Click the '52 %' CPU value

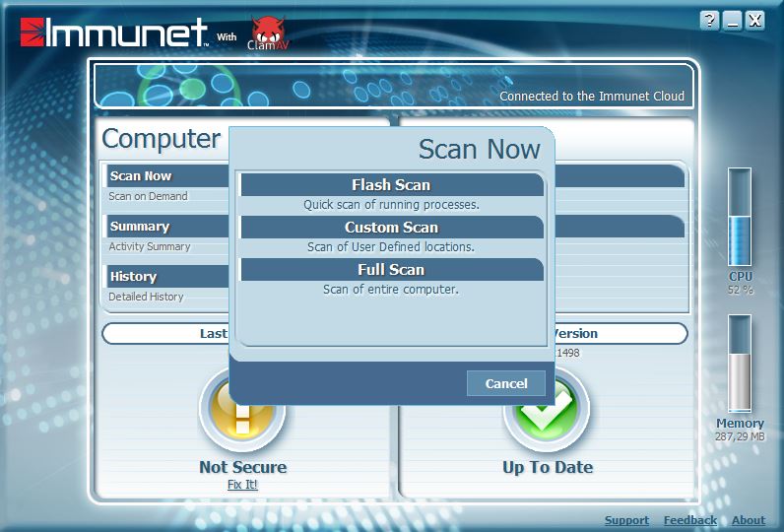coord(741,290)
